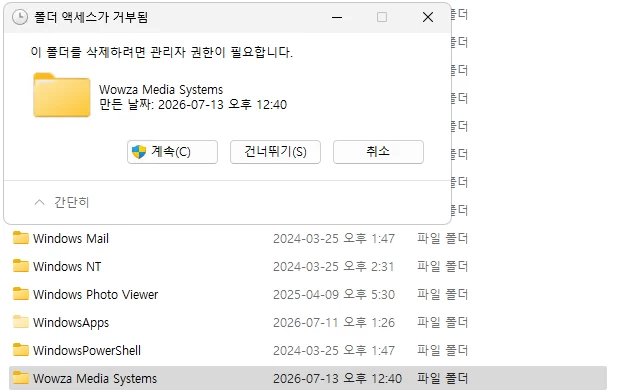Select the WindowsPowerShell folder icon
Viewport: 639px width, 392px height.
pyautogui.click(x=20, y=350)
